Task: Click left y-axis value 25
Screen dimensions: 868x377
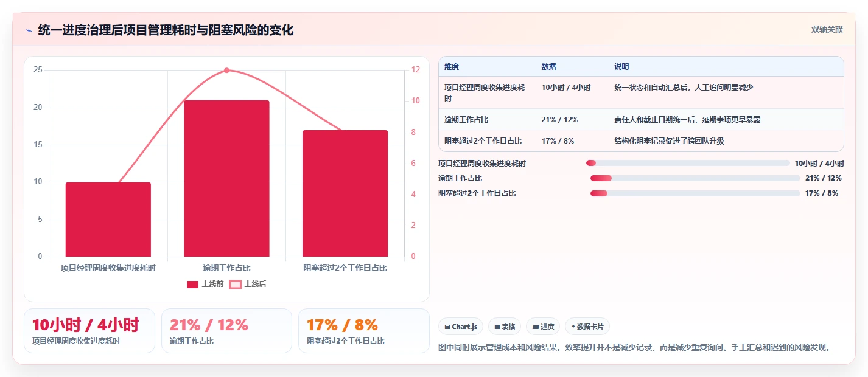Action: coord(38,71)
